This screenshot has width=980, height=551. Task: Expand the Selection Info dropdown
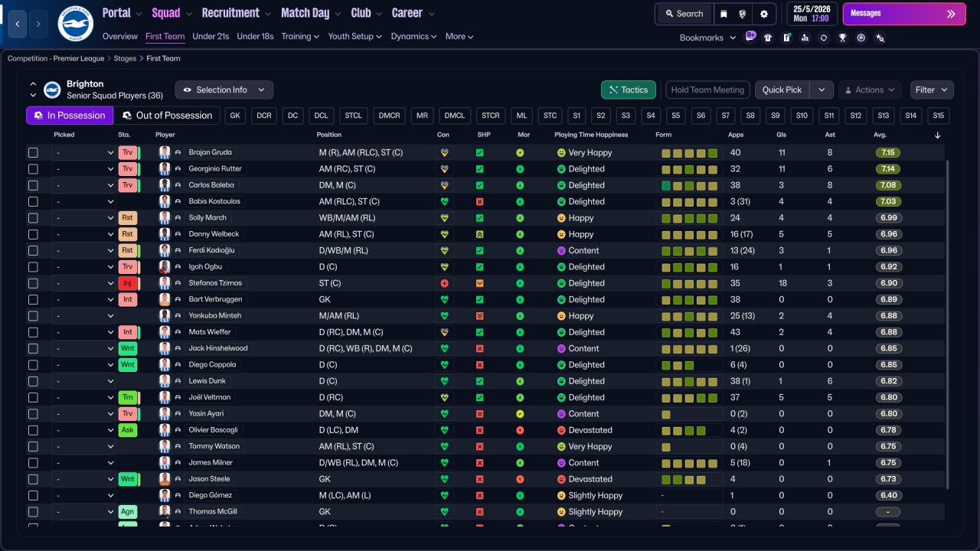point(224,90)
